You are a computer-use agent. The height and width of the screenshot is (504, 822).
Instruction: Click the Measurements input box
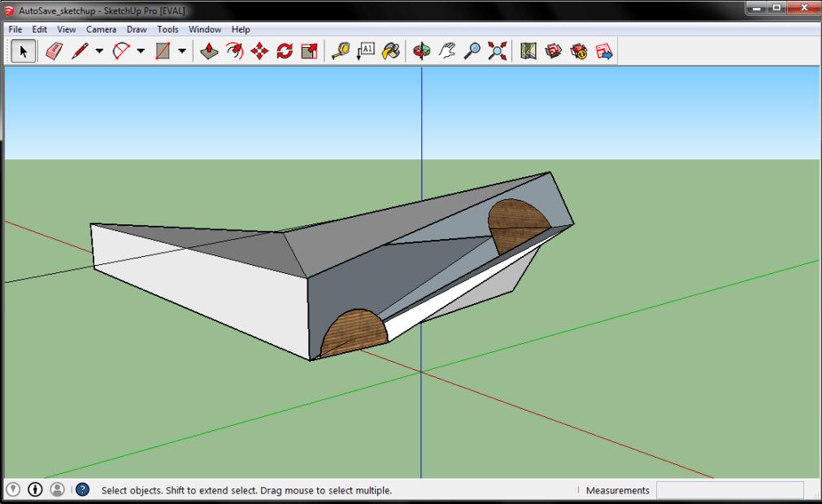pyautogui.click(x=728, y=490)
